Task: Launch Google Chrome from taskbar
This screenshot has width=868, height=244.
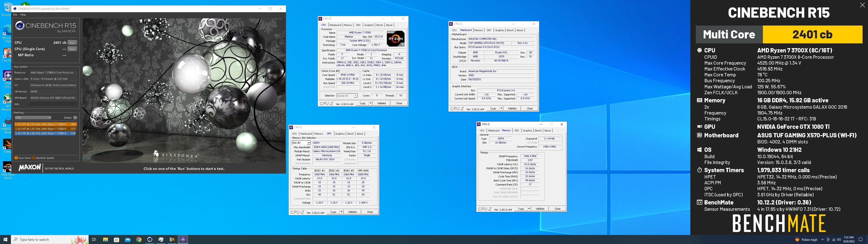Action: click(139, 240)
